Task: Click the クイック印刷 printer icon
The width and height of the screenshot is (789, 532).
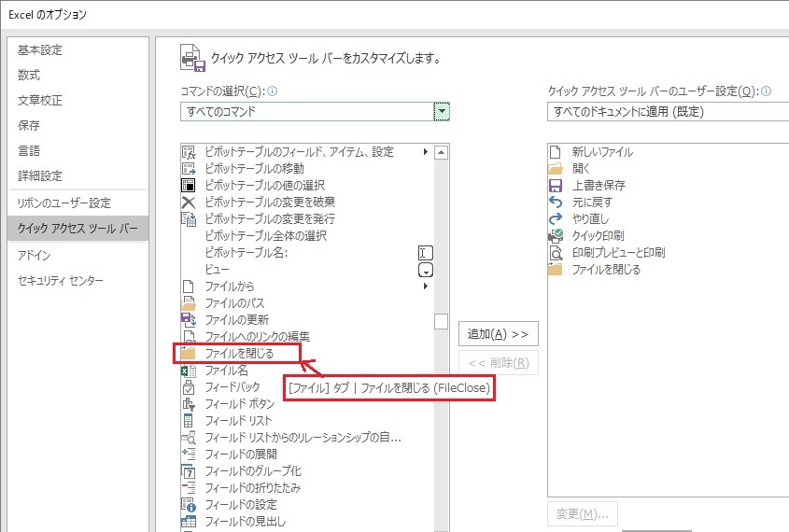Action: [x=556, y=235]
